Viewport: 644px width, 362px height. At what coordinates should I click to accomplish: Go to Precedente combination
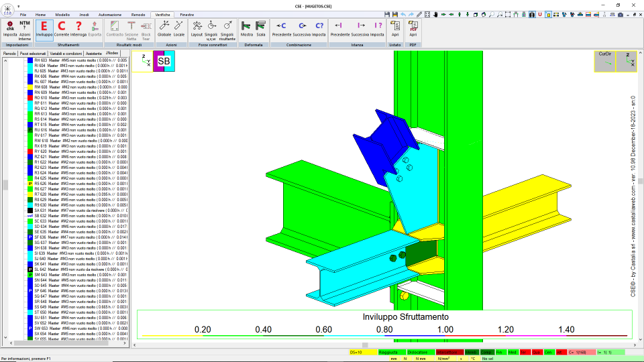coord(282,29)
